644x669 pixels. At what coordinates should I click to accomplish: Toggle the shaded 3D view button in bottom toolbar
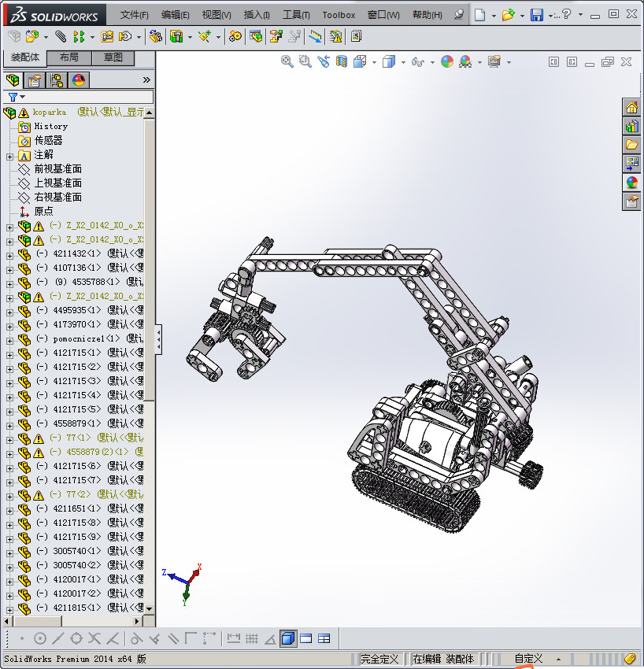(288, 639)
